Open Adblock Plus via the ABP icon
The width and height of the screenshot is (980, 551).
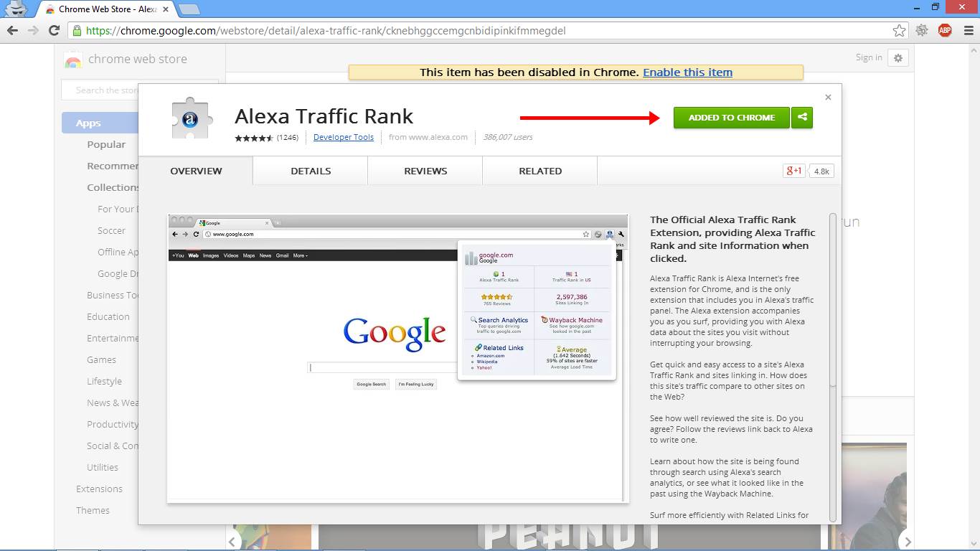coord(945,30)
